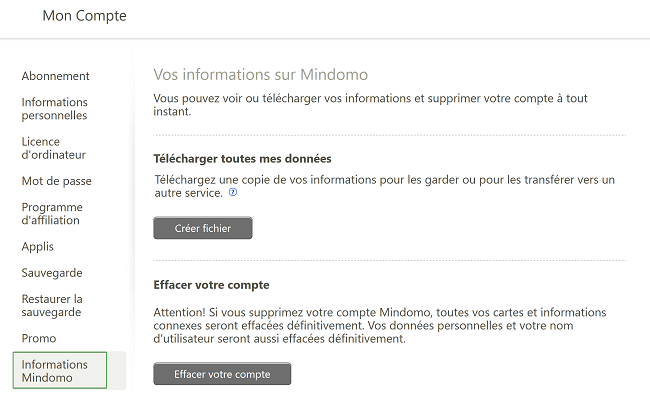Open Licence d'ordinateur settings
Viewport: 650px width, 409px height.
pos(53,148)
